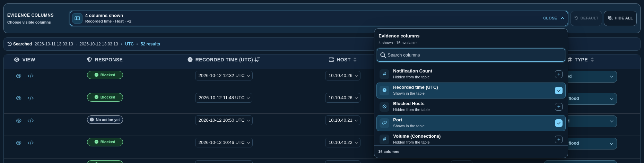View the 10:46 UTC row with eye icon
The image size is (644, 163).
pyautogui.click(x=19, y=143)
